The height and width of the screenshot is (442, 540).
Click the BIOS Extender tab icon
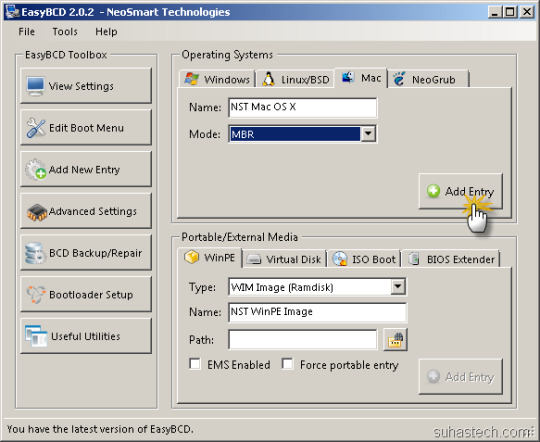tap(414, 259)
